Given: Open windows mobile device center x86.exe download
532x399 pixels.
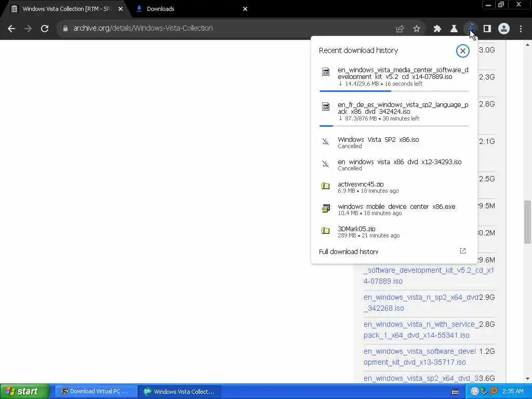Looking at the screenshot, I should [394, 210].
